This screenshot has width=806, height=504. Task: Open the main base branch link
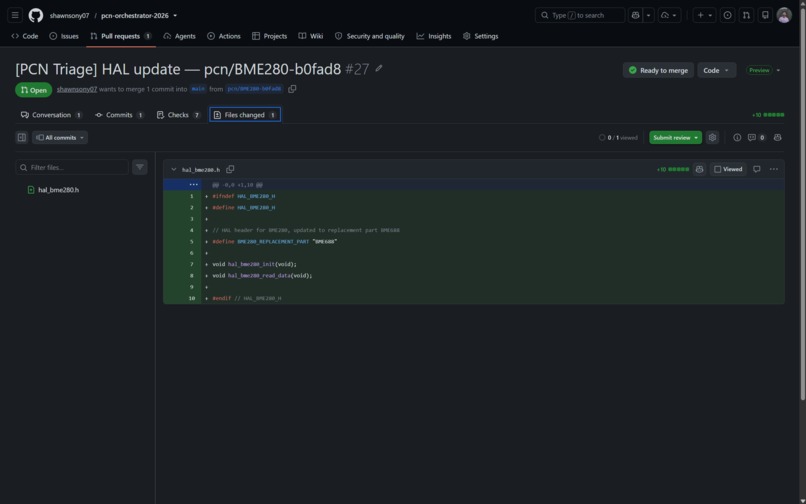tap(198, 89)
